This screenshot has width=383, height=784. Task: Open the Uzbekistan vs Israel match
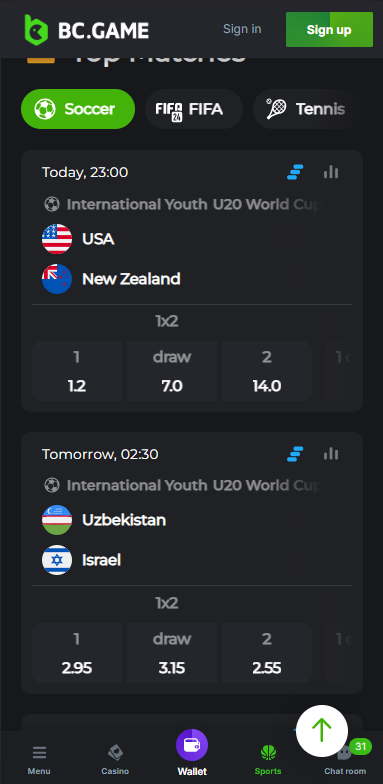pyautogui.click(x=192, y=540)
